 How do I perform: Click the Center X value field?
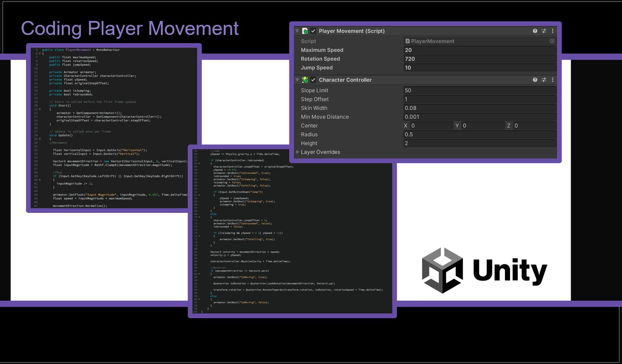[x=431, y=126]
